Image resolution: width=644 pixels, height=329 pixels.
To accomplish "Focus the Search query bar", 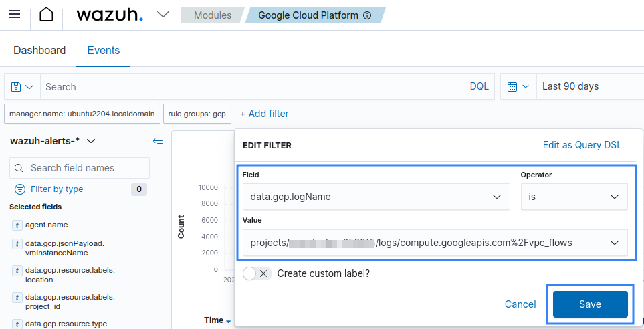I will pos(251,87).
